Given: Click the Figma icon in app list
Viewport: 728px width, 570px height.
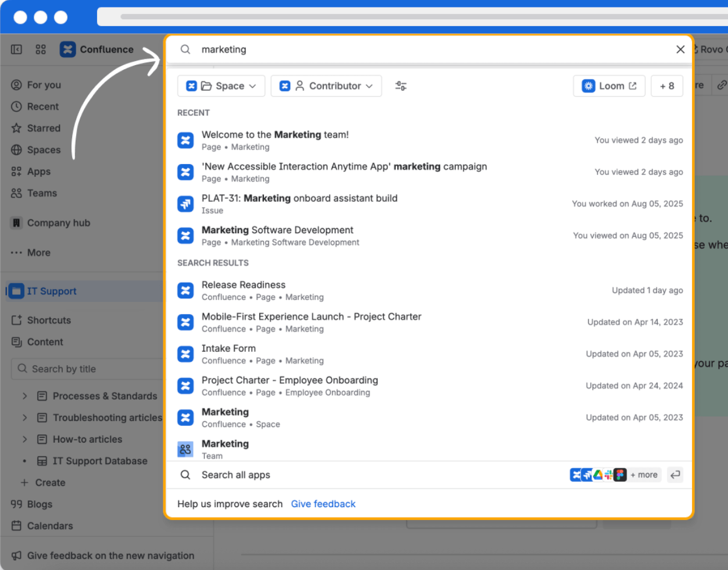Looking at the screenshot, I should 620,475.
